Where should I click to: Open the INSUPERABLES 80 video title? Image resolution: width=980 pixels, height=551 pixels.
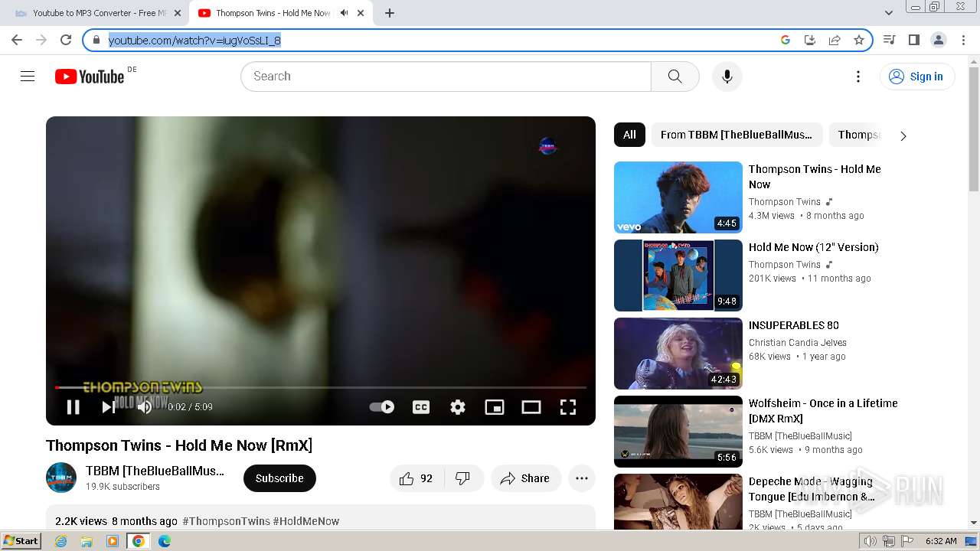tap(794, 325)
